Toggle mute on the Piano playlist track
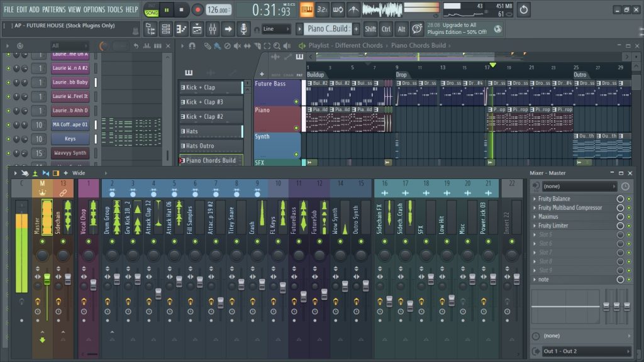 coord(296,128)
